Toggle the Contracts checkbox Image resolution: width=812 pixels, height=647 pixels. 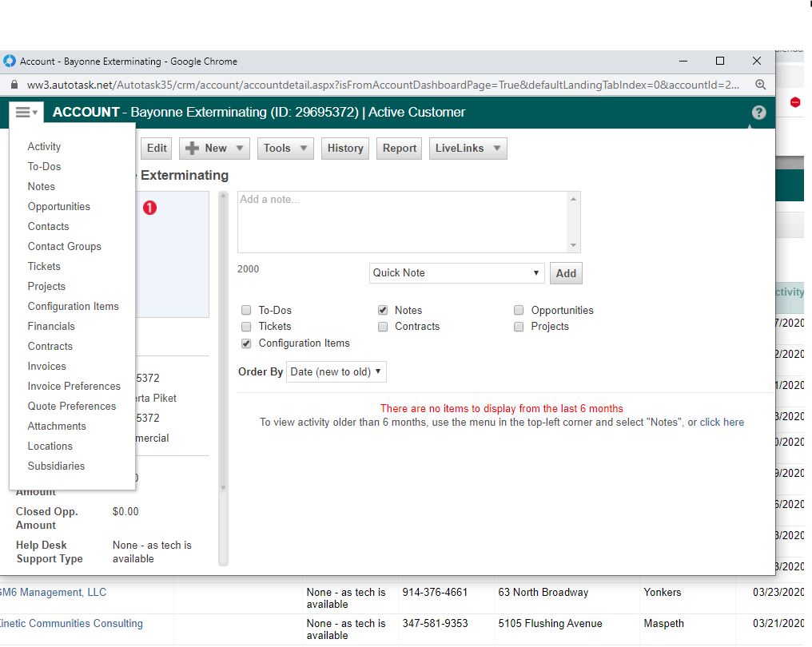tap(383, 327)
